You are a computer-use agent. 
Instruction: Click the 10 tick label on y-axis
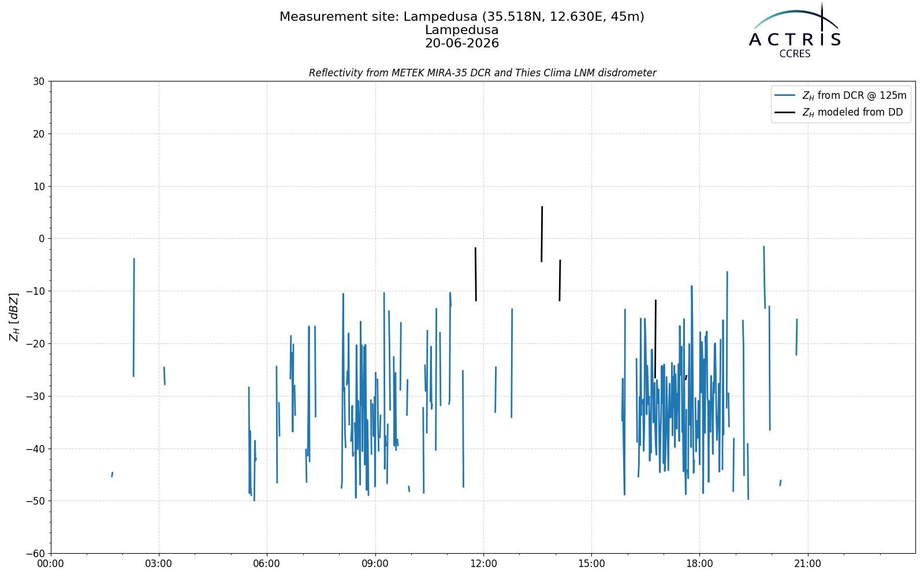(x=39, y=187)
